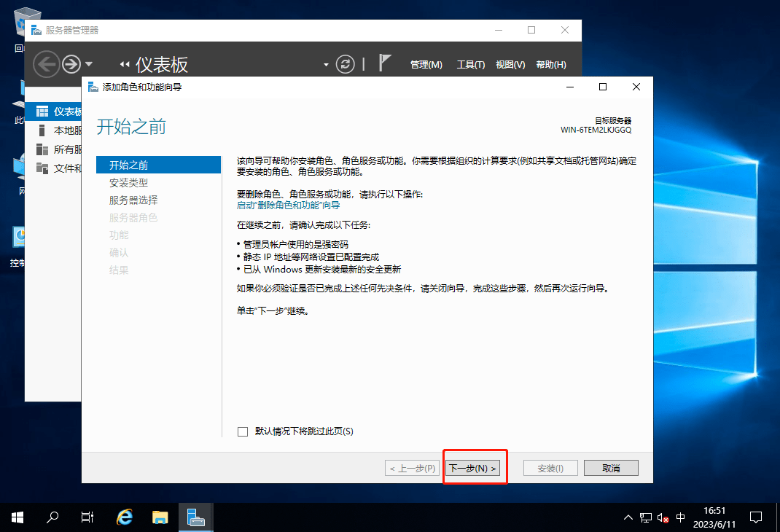
Task: Click the 上一步(P) button
Action: 413,468
